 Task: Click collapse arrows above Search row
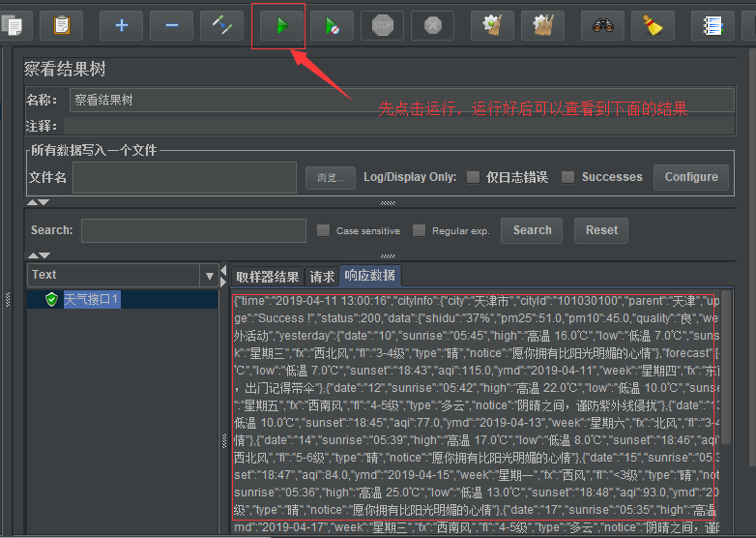tap(38, 202)
